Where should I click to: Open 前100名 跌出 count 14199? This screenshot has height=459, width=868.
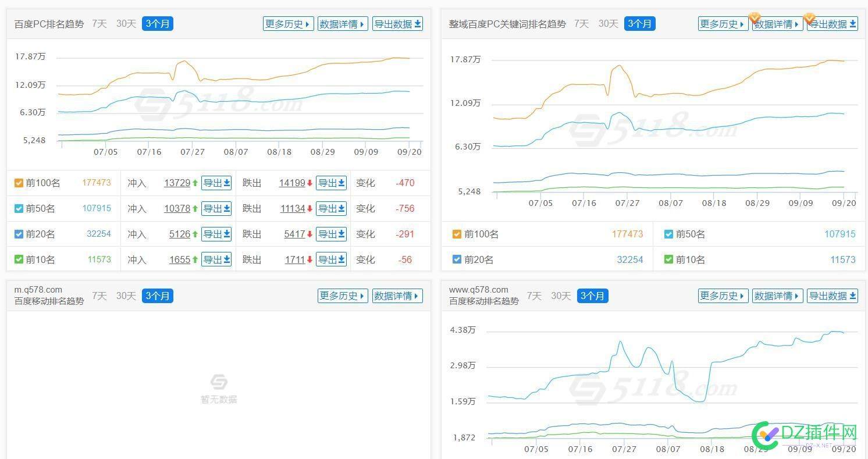pos(292,183)
